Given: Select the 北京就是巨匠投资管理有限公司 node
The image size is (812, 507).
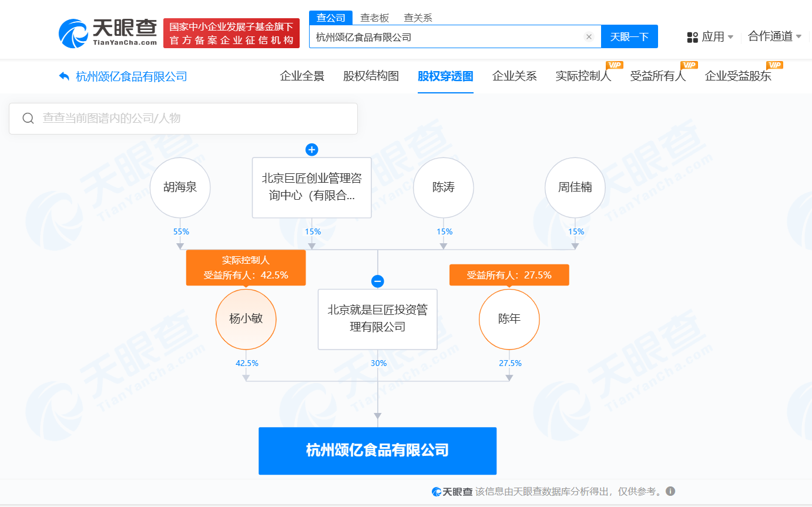Looking at the screenshot, I should [x=378, y=319].
